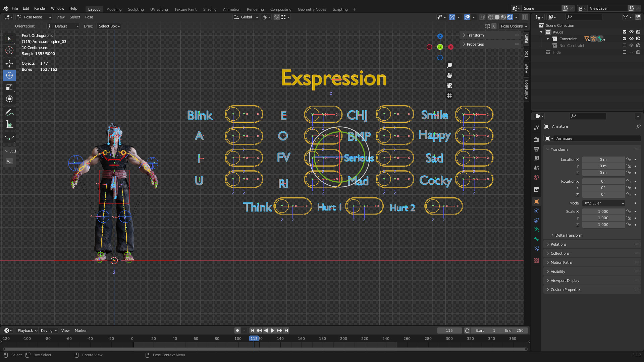
Task: Select the Scale tool in toolbar
Action: (9, 87)
